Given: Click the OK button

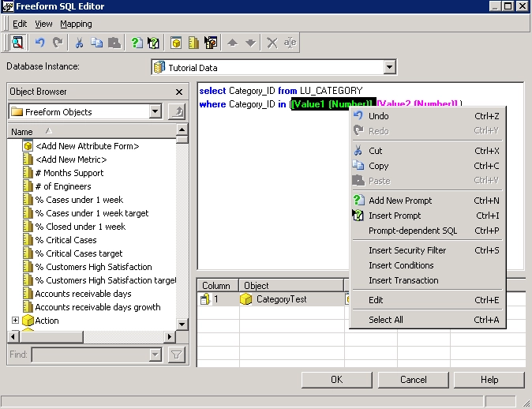Looking at the screenshot, I should pyautogui.click(x=336, y=380).
